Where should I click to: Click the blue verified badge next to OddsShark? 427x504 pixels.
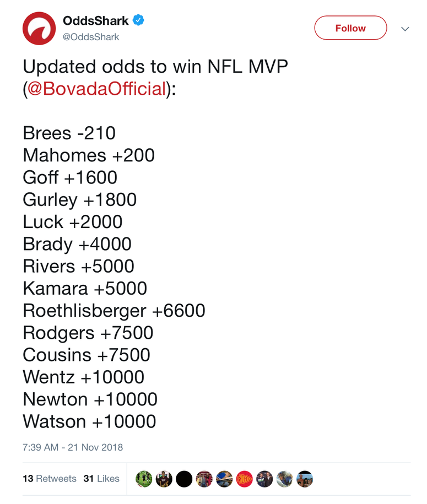tap(138, 20)
